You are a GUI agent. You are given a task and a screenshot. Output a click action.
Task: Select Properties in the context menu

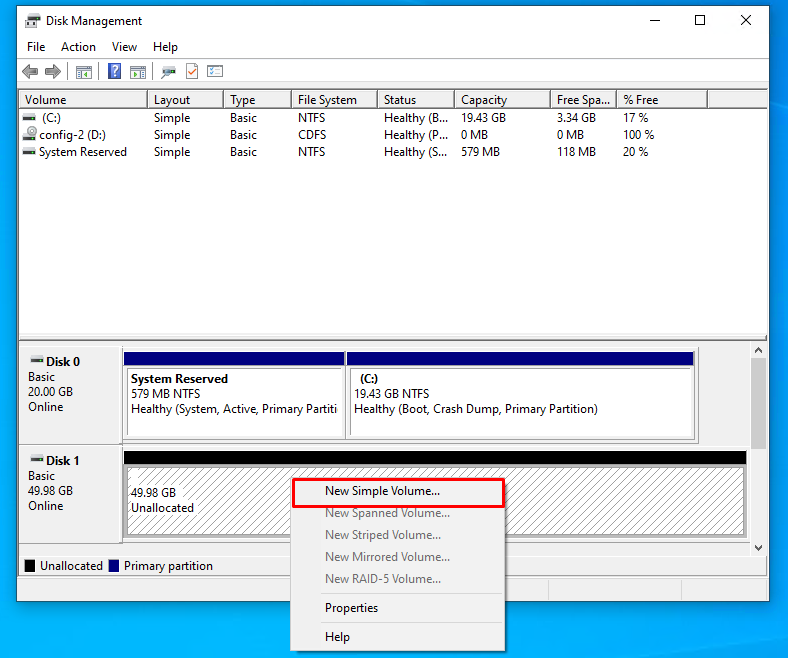click(x=351, y=608)
